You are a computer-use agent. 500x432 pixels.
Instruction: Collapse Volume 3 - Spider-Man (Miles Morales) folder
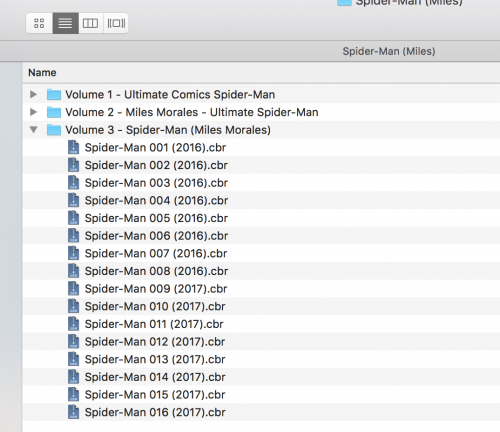click(33, 130)
